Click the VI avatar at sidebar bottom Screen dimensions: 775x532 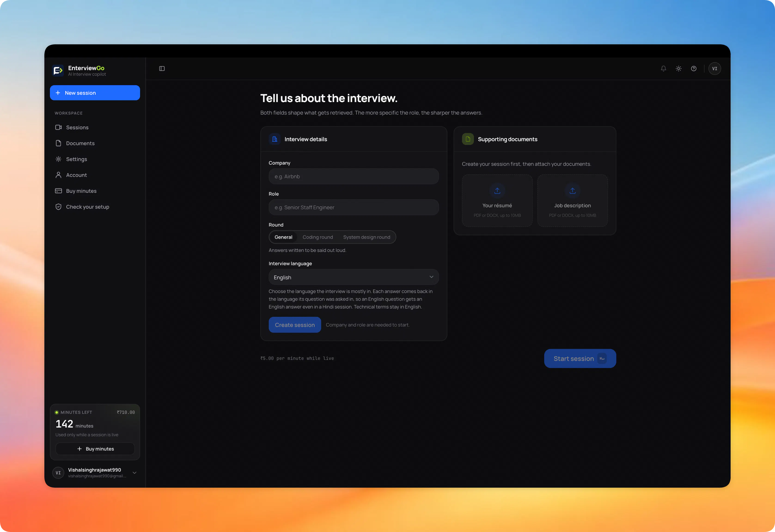pos(58,473)
